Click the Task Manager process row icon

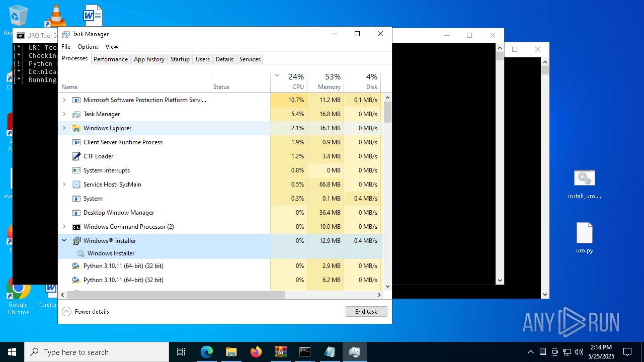(76, 114)
